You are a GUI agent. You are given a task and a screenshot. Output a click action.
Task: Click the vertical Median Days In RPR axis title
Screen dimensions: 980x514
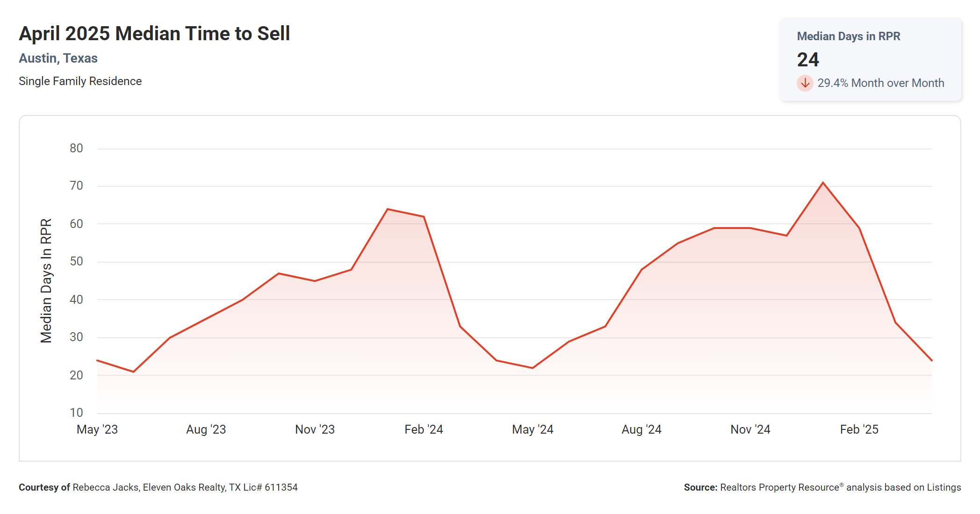(x=46, y=280)
